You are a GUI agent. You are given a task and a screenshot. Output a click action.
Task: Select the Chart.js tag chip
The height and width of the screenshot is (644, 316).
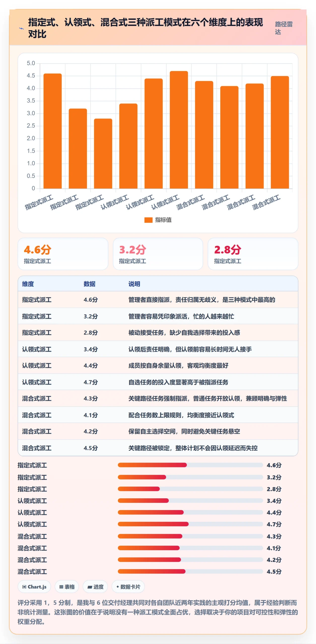(34, 587)
